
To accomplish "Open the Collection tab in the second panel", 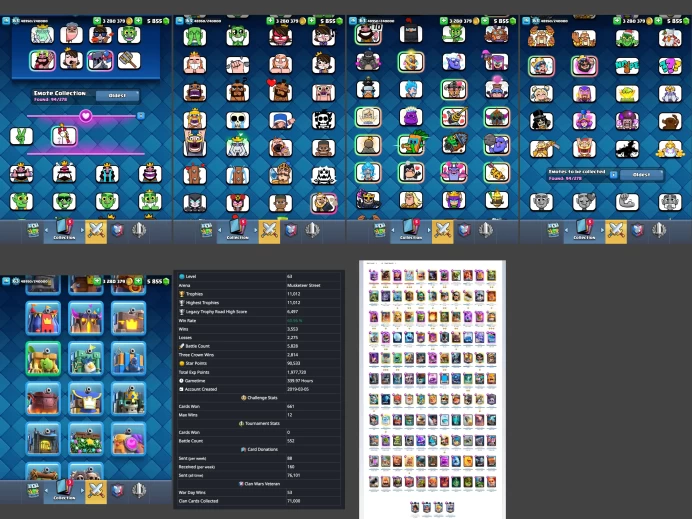I will pos(237,230).
